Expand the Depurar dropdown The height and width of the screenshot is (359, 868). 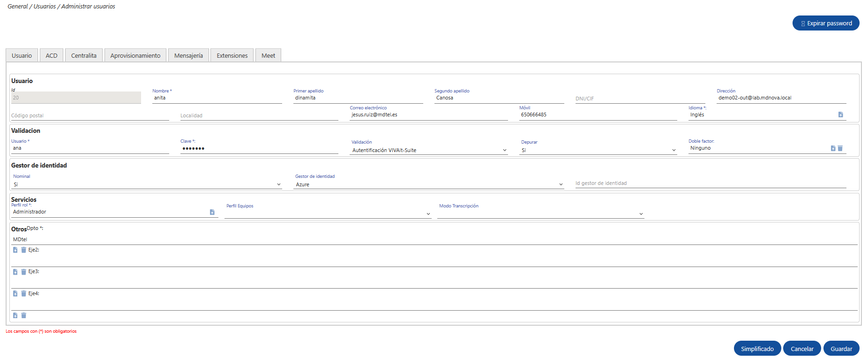pyautogui.click(x=598, y=150)
